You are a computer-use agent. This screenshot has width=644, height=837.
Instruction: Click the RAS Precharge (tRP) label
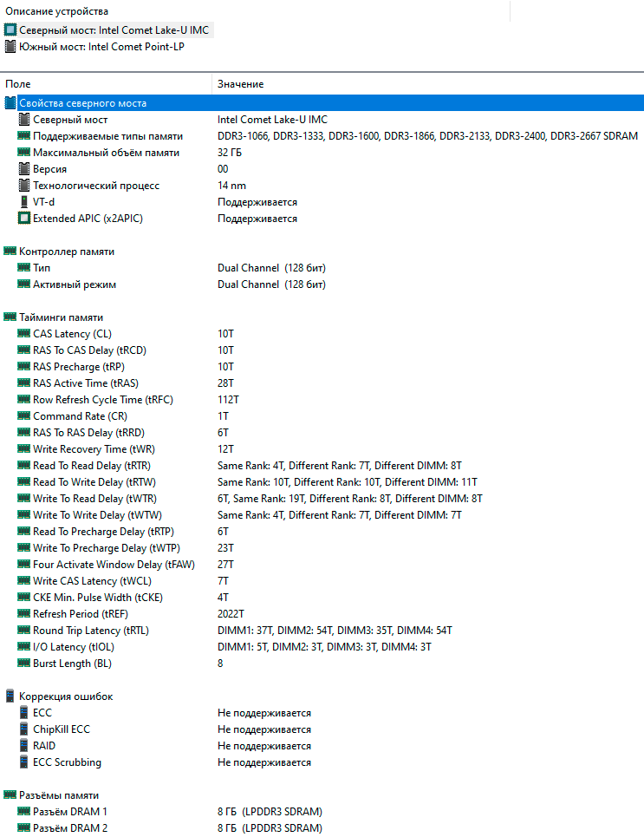[x=79, y=367]
